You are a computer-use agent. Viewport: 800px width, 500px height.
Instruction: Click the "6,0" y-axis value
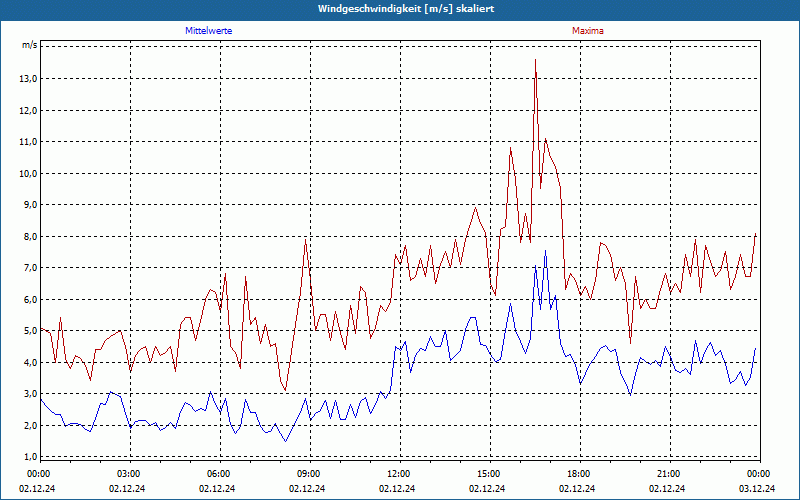(x=31, y=299)
